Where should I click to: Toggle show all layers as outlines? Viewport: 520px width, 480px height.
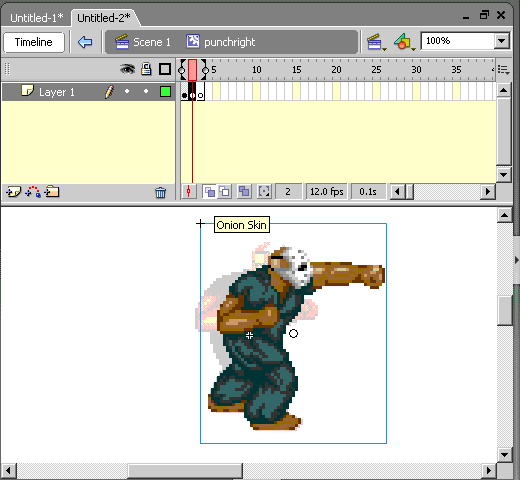[165, 69]
